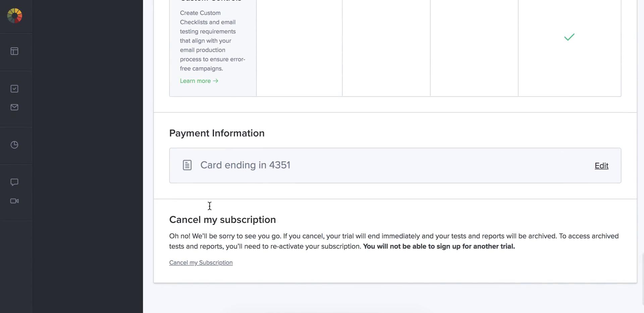
Task: Click the Custom Controls description cell
Action: [x=213, y=40]
